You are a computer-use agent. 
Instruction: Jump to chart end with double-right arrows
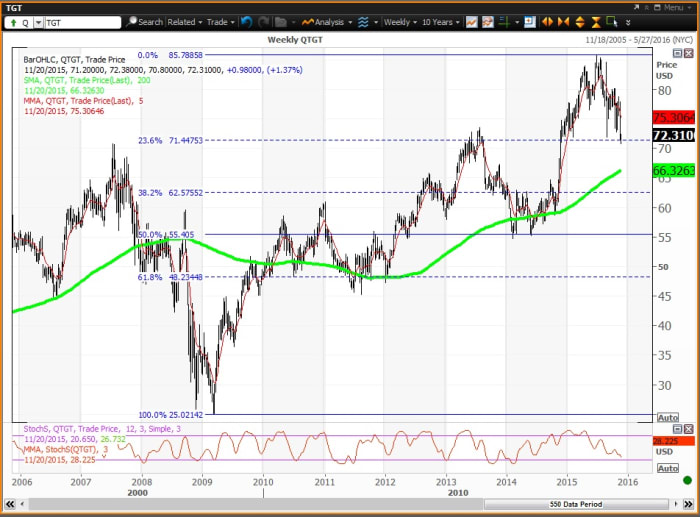[x=688, y=504]
